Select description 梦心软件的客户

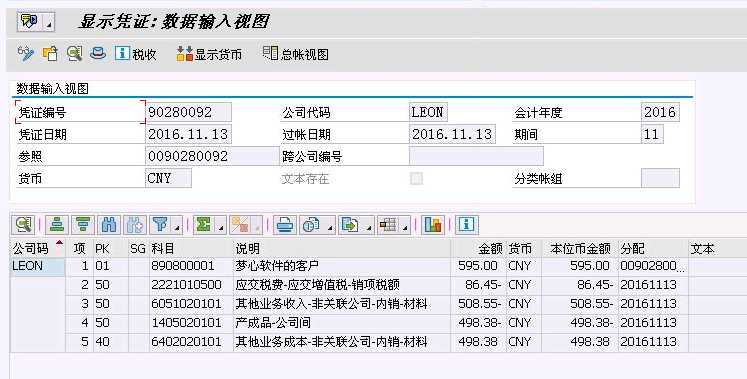[342, 266]
